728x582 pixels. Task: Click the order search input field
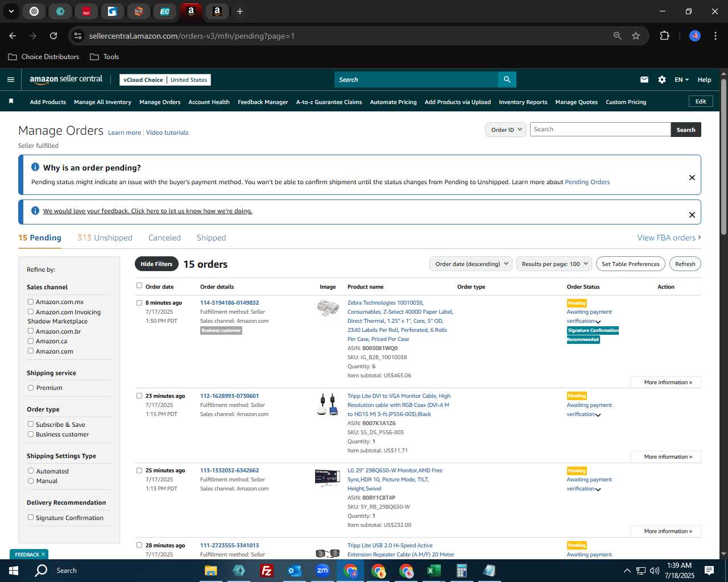pos(600,130)
